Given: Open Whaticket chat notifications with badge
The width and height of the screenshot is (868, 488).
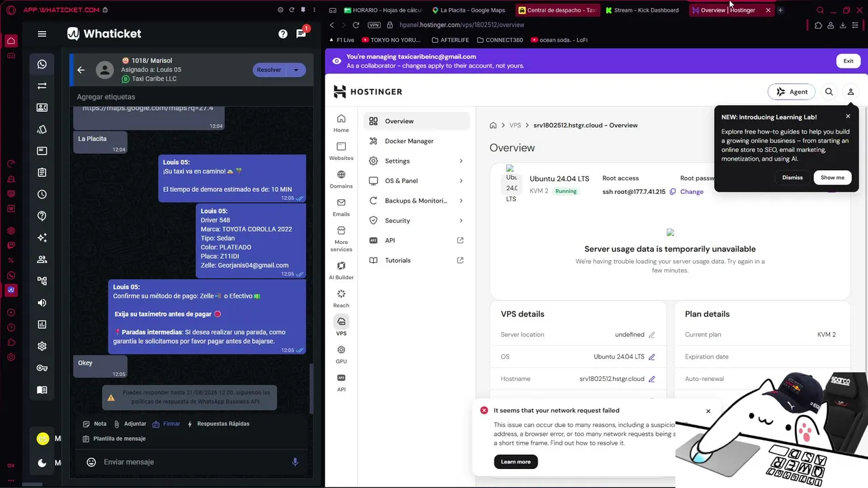Looking at the screenshot, I should click(302, 34).
